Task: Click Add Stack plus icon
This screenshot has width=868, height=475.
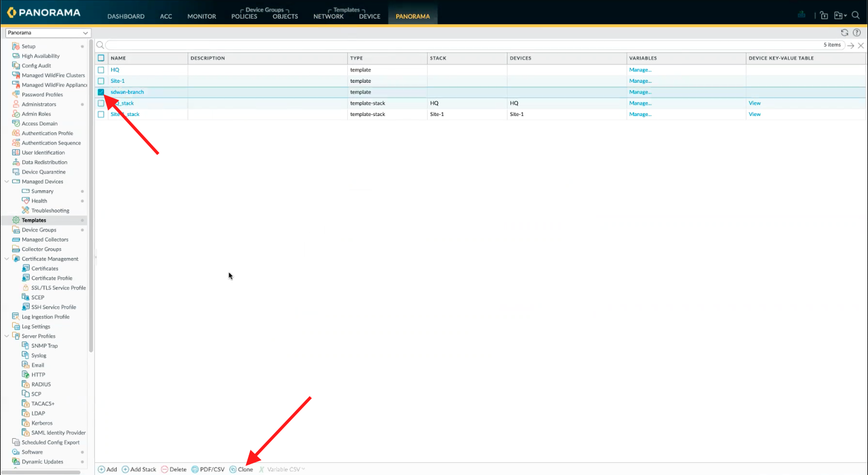Action: point(125,470)
